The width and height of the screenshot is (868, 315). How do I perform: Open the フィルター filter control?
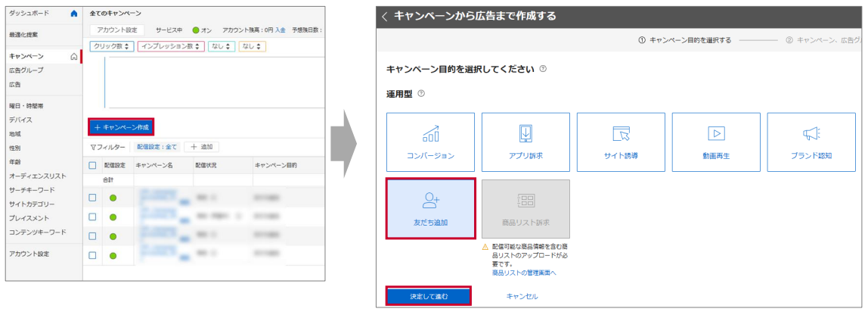pyautogui.click(x=107, y=147)
